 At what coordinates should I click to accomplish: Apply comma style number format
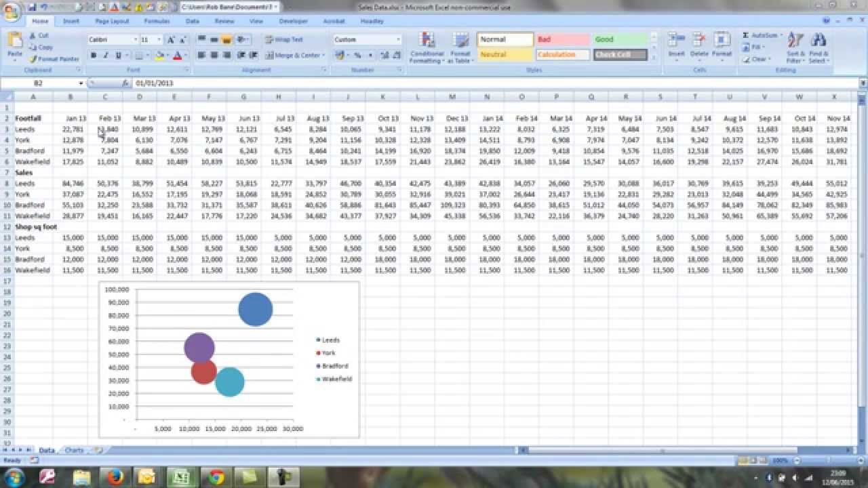[370, 56]
